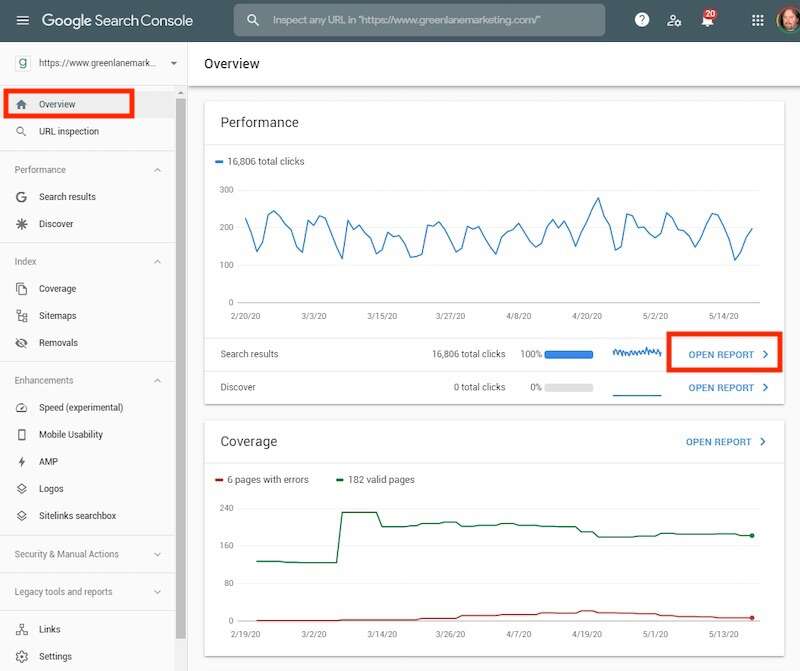Open the Help question mark icon
The height and width of the screenshot is (671, 800).
click(x=642, y=20)
